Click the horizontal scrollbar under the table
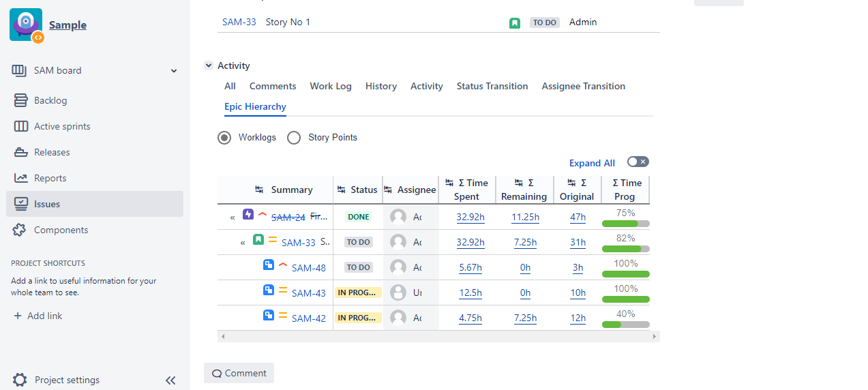The height and width of the screenshot is (390, 868). click(438, 337)
